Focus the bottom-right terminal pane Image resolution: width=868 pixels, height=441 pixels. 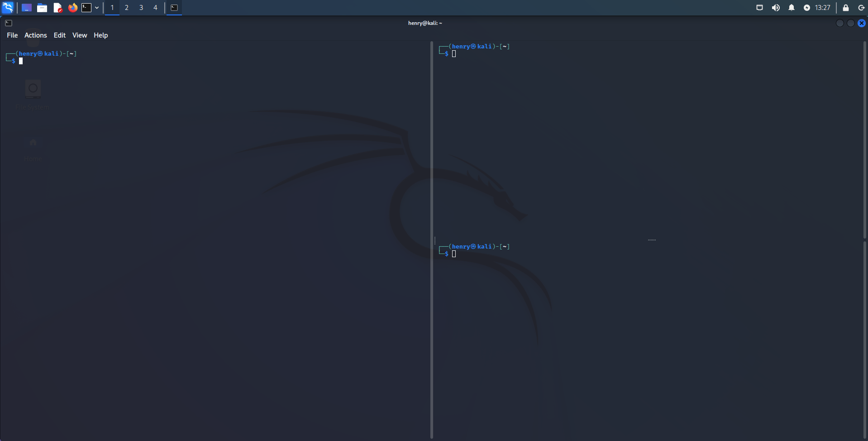tap(647, 340)
